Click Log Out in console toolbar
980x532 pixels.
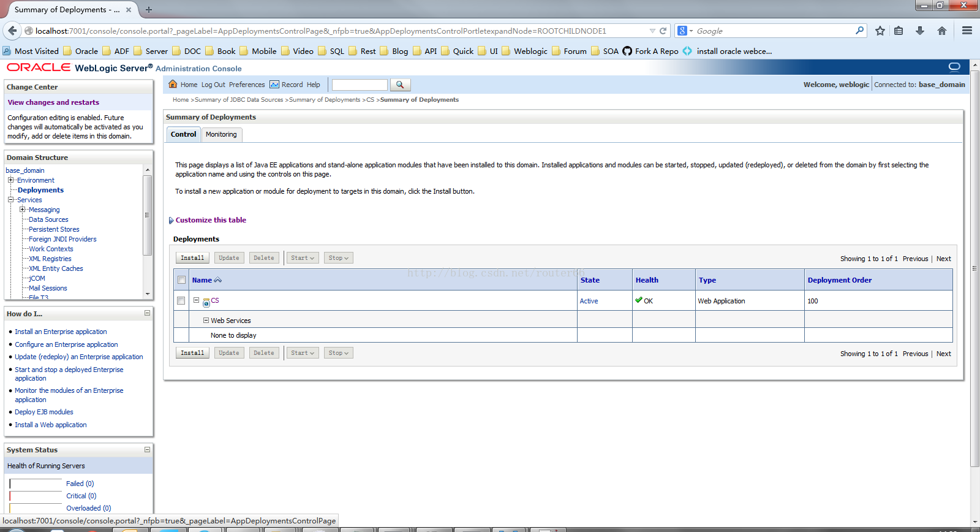(213, 85)
